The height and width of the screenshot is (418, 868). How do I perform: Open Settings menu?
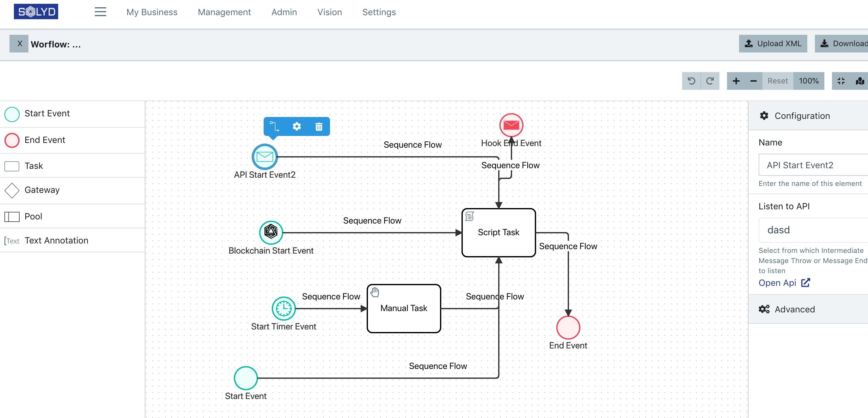tap(379, 12)
